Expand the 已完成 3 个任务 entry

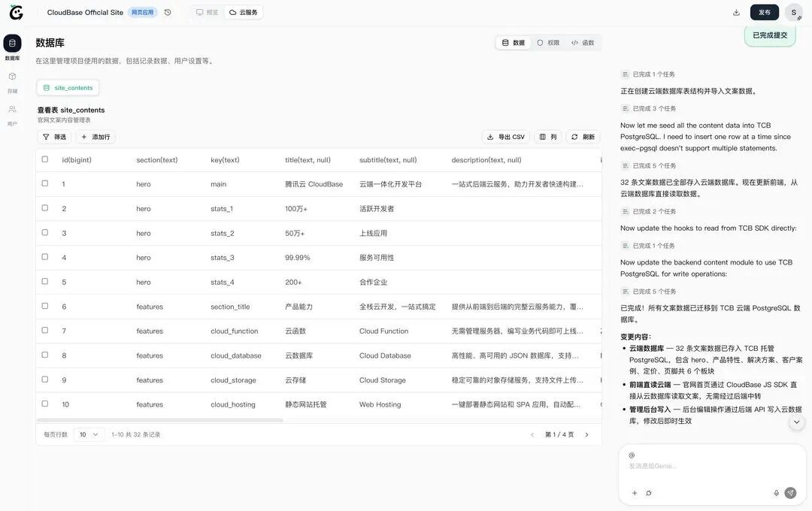point(648,109)
